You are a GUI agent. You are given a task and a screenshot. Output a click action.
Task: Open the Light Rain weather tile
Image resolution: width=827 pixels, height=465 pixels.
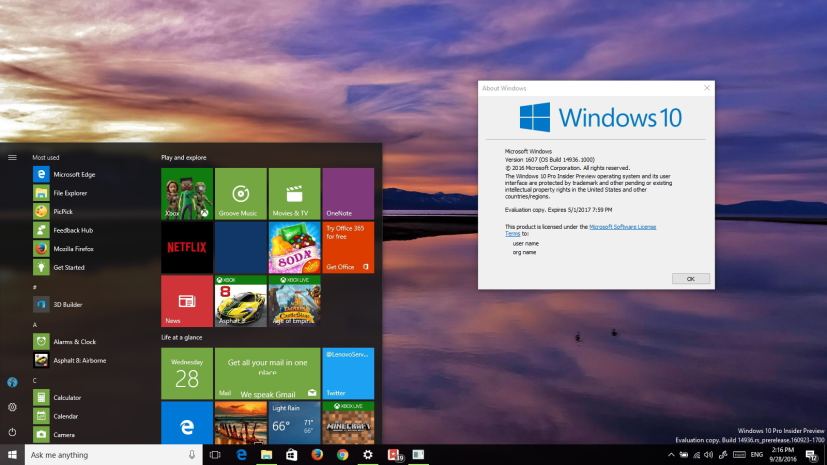[294, 423]
